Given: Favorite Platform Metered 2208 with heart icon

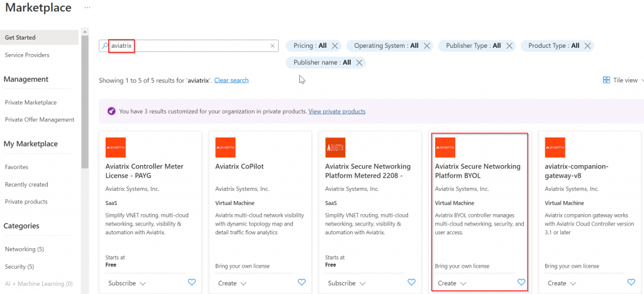Looking at the screenshot, I should point(411,282).
